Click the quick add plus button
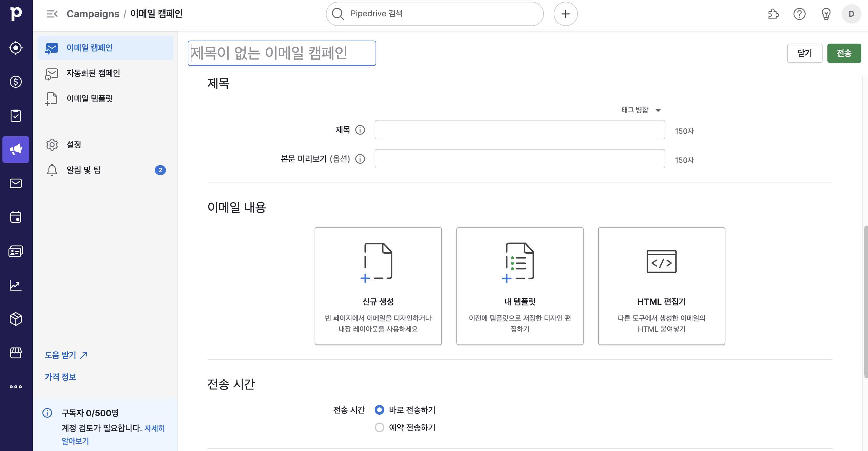 coord(565,14)
